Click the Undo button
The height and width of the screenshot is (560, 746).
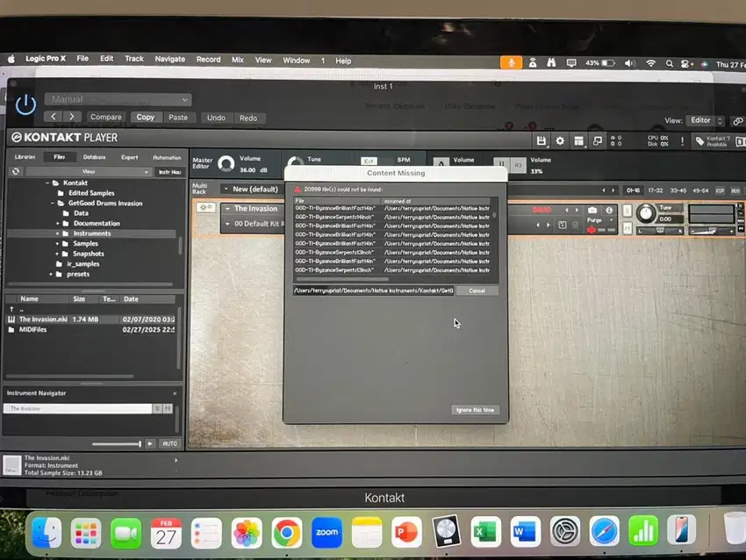pos(216,118)
